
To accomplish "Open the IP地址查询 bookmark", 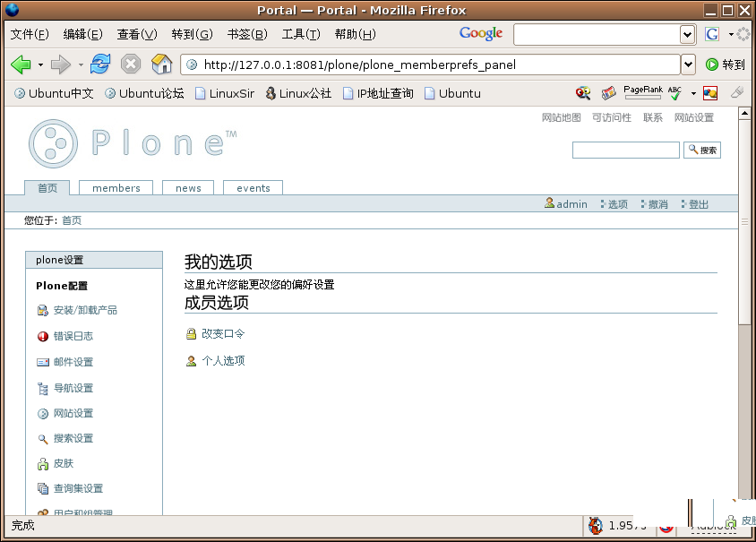I will tap(378, 93).
